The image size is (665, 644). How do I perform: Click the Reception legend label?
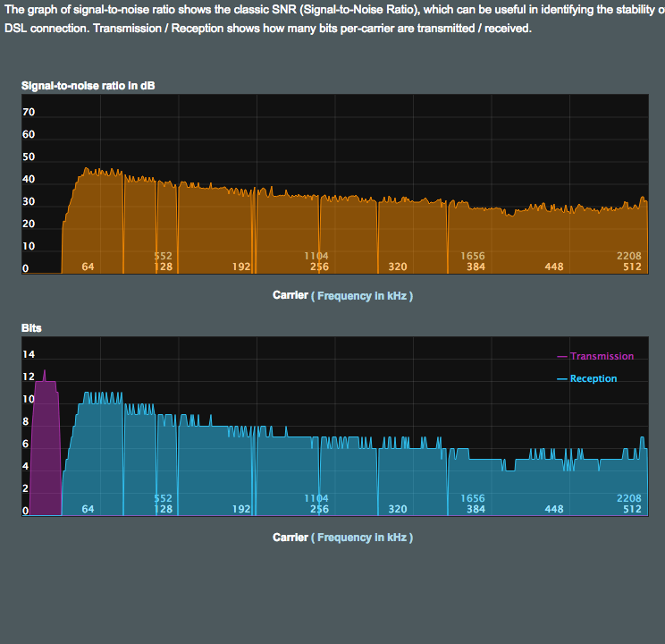(593, 378)
